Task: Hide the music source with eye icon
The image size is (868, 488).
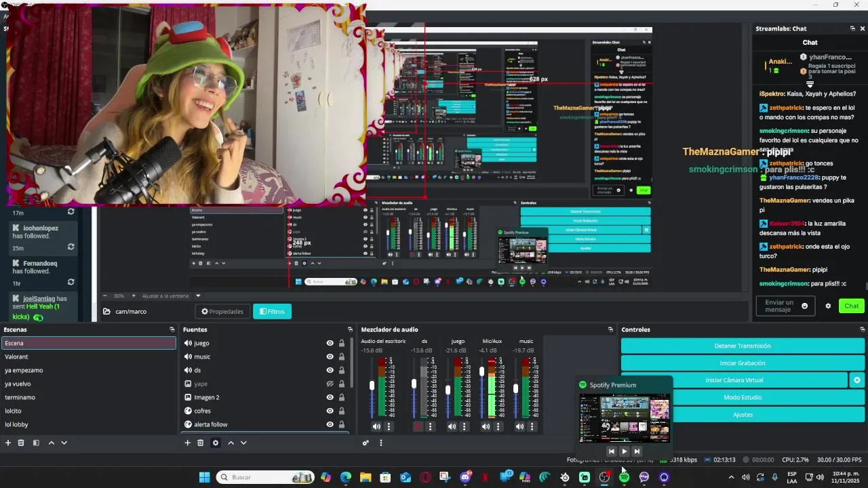Action: (330, 357)
